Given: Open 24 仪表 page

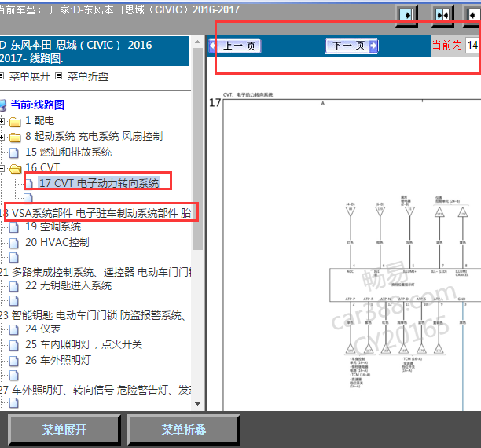Looking at the screenshot, I should [x=43, y=329].
